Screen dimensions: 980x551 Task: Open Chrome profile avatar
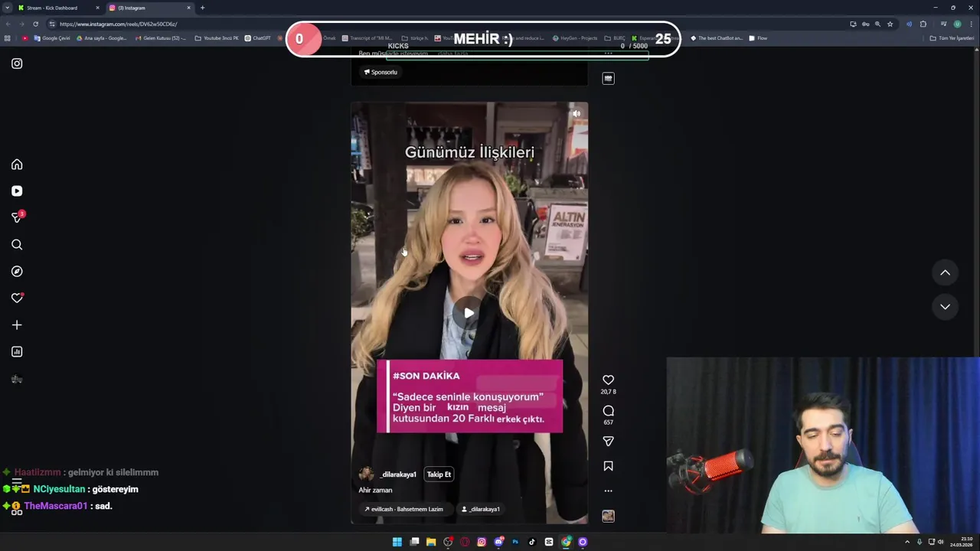coord(957,24)
